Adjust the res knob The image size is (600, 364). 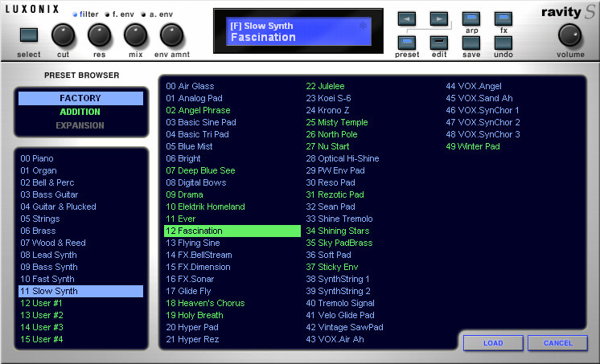pos(99,35)
